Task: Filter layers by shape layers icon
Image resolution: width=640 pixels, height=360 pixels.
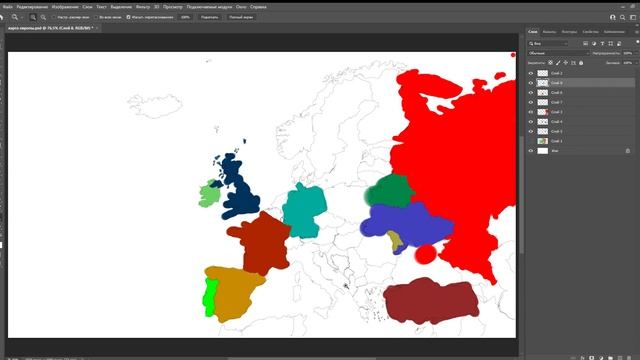Action: (x=611, y=43)
